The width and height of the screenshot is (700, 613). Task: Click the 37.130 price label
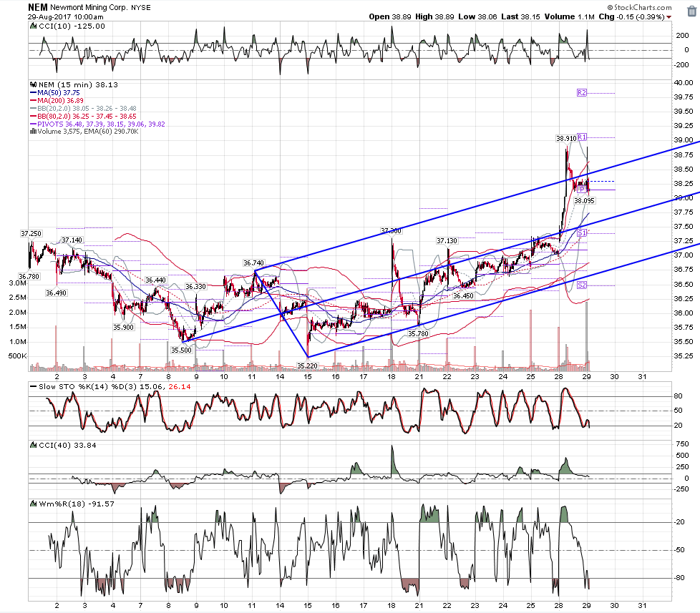point(447,240)
